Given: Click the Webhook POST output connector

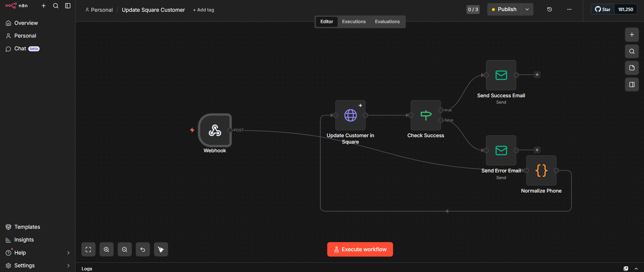Looking at the screenshot, I should point(230,130).
